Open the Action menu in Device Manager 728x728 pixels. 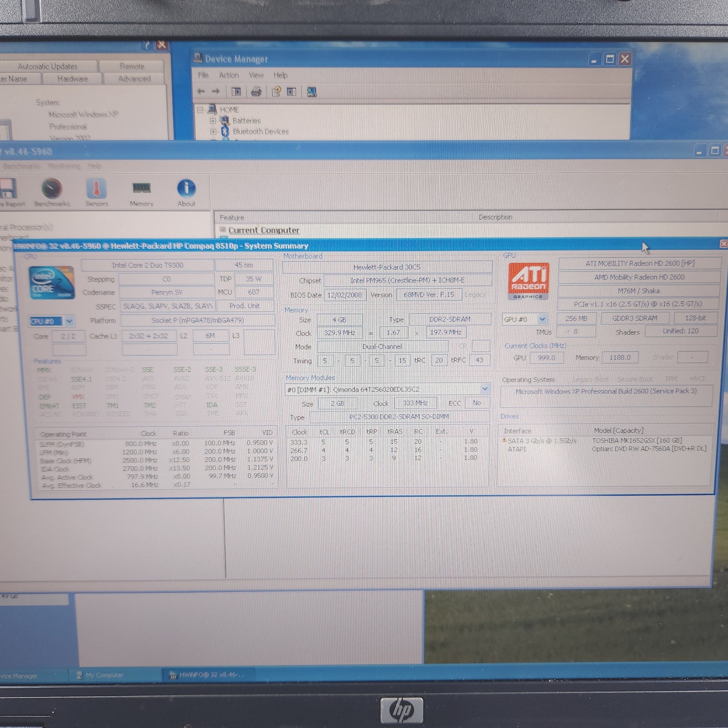point(229,75)
